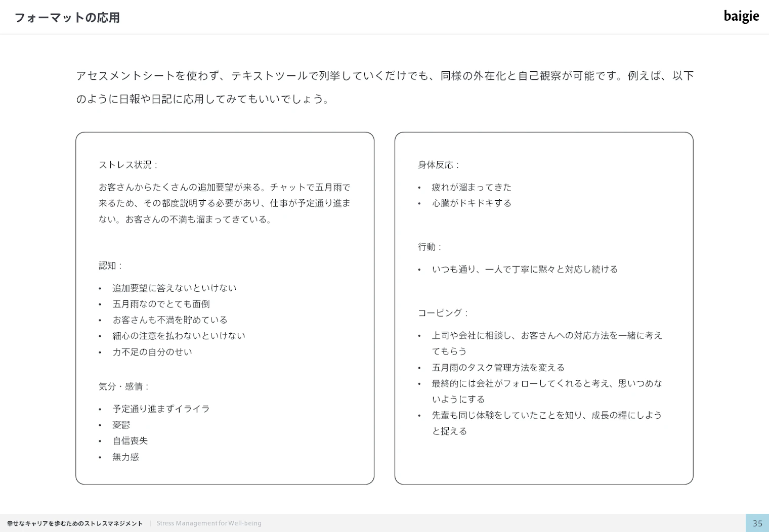
Task: Click bullet 憂鬱
Action: click(x=121, y=425)
